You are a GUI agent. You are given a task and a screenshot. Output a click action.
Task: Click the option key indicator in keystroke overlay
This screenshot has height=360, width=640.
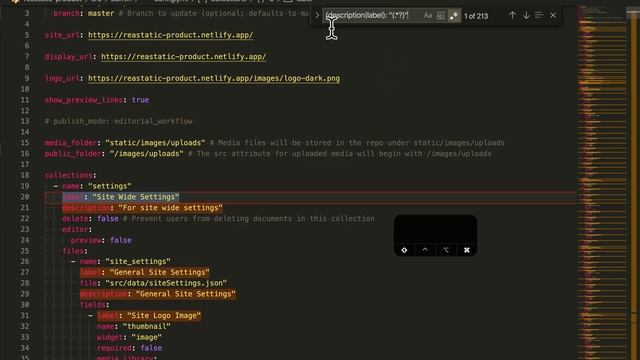(446, 250)
